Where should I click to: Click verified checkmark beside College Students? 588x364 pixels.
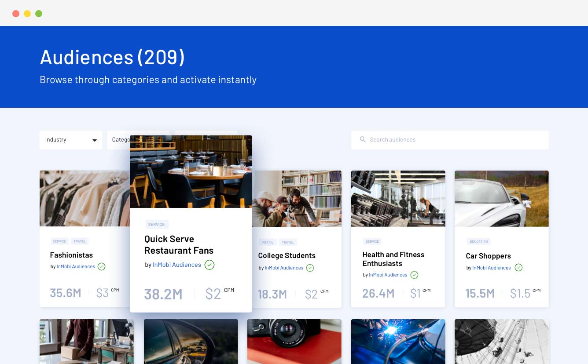point(310,268)
